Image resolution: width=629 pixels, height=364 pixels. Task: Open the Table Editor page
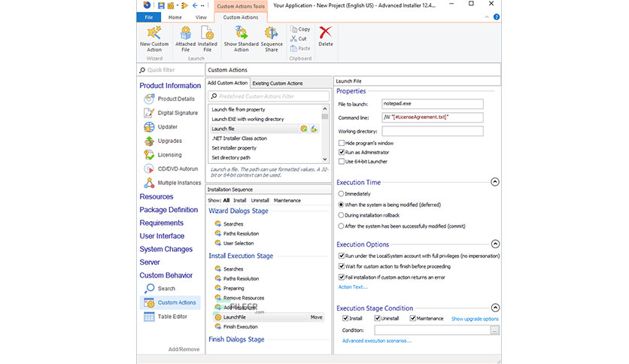pos(166,317)
